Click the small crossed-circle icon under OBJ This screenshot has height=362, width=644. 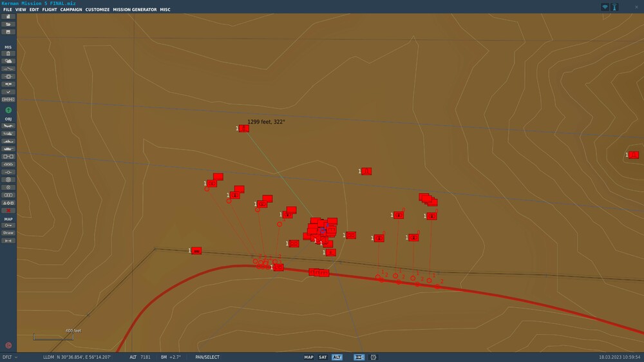[x=8, y=187]
